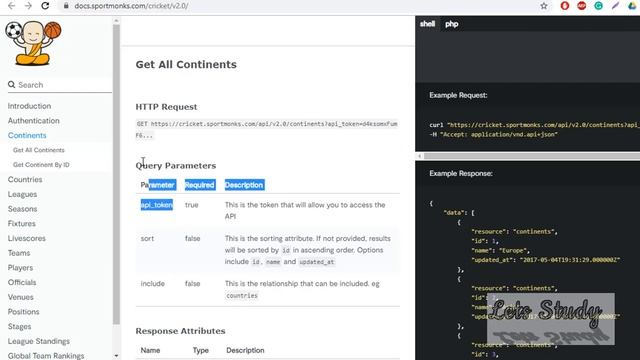
Task: Expand the Livescores sidebar section
Action: click(x=27, y=238)
